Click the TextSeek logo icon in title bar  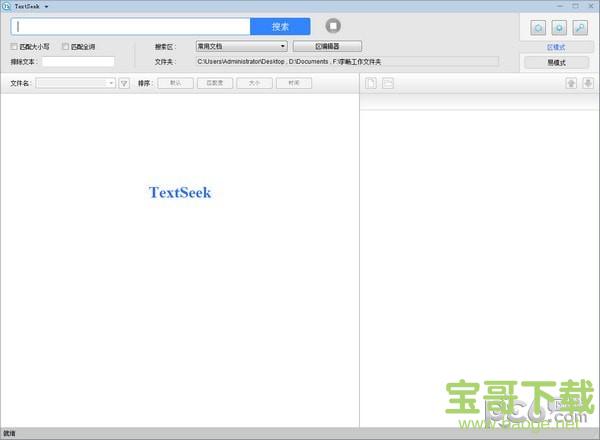point(6,6)
